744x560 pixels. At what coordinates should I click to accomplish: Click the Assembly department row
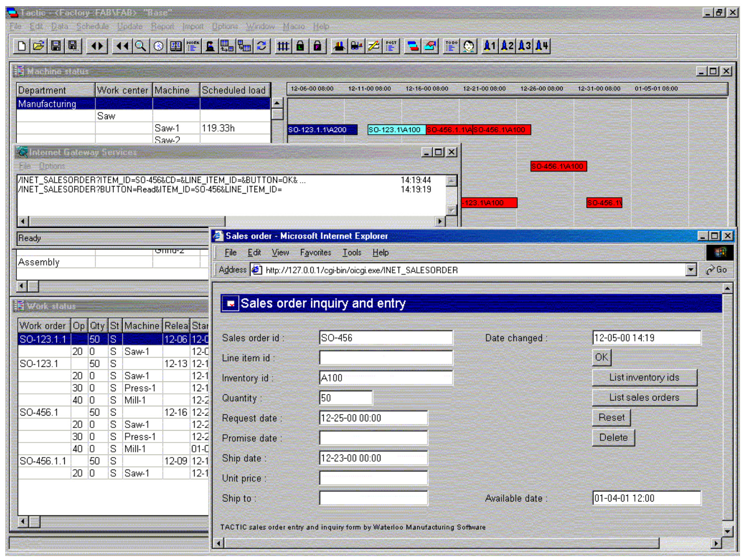coord(112,262)
